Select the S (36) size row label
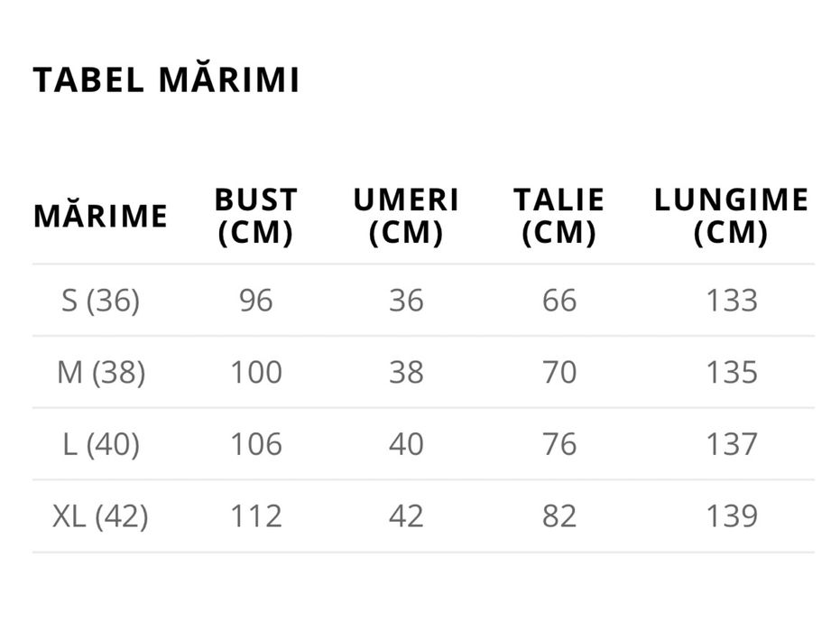 click(x=101, y=301)
